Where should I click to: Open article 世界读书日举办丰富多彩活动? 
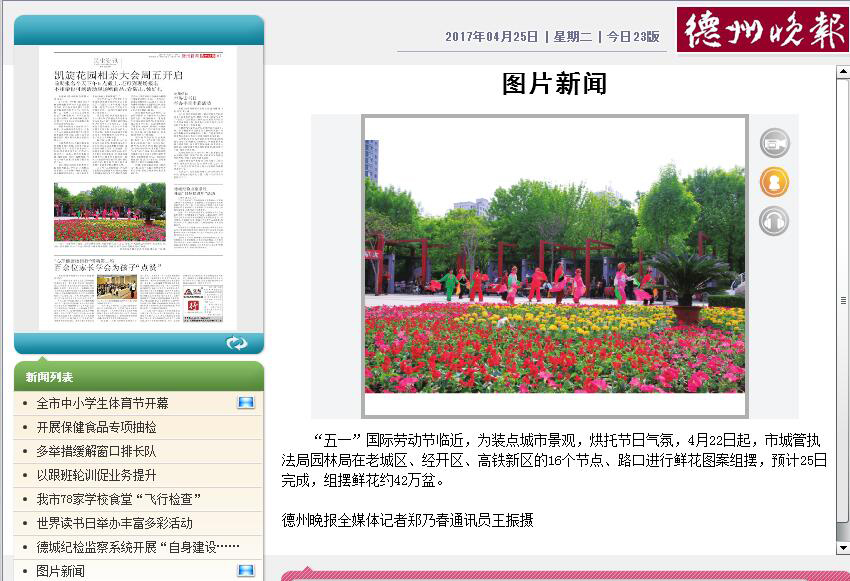[114, 523]
